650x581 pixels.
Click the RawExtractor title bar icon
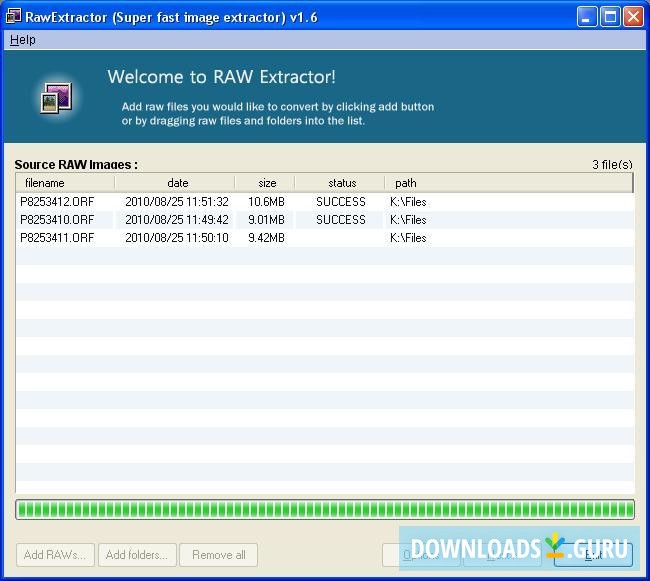(13, 17)
